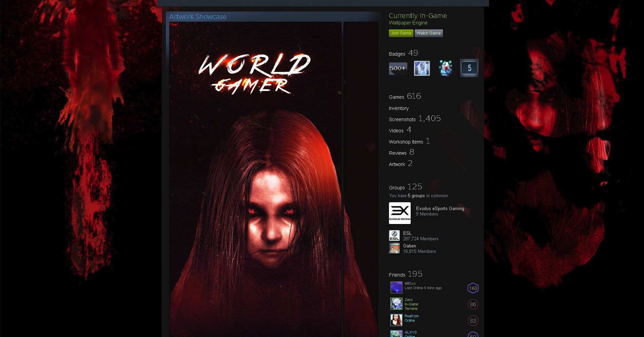View the Badges 49 list
Screen dimensions: 644x337
click(x=404, y=53)
